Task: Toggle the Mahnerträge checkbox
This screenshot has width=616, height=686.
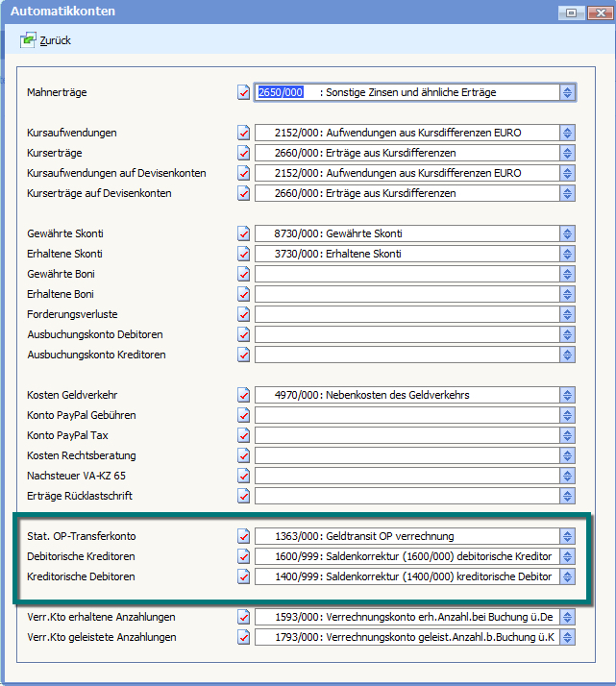Action: pyautogui.click(x=243, y=93)
